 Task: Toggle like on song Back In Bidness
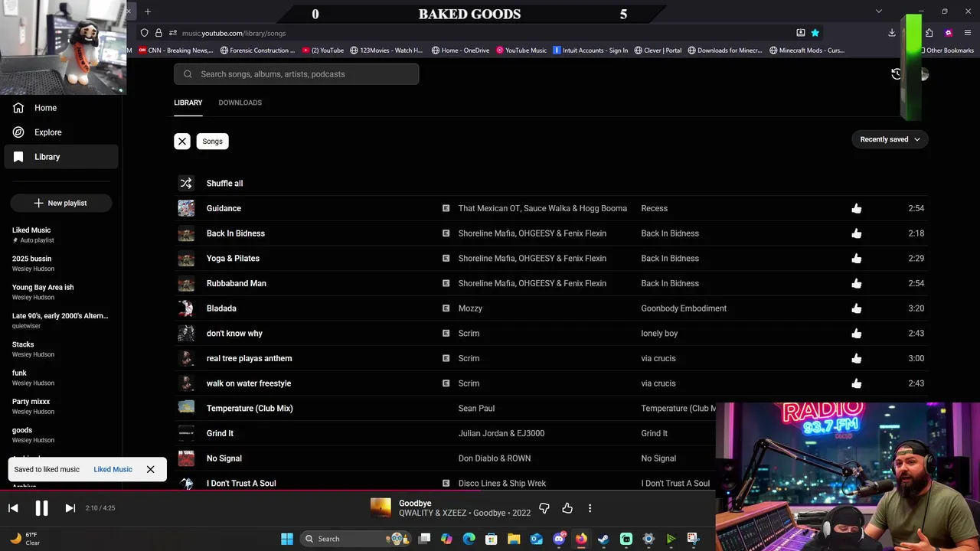(x=856, y=233)
